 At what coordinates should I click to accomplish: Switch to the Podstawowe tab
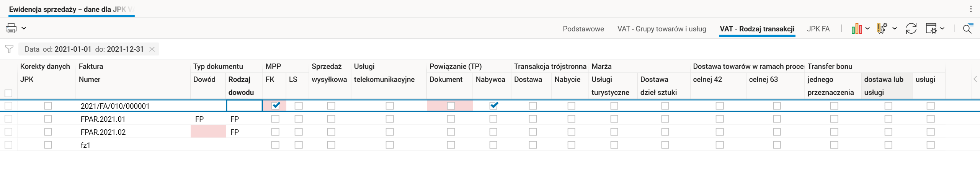583,29
